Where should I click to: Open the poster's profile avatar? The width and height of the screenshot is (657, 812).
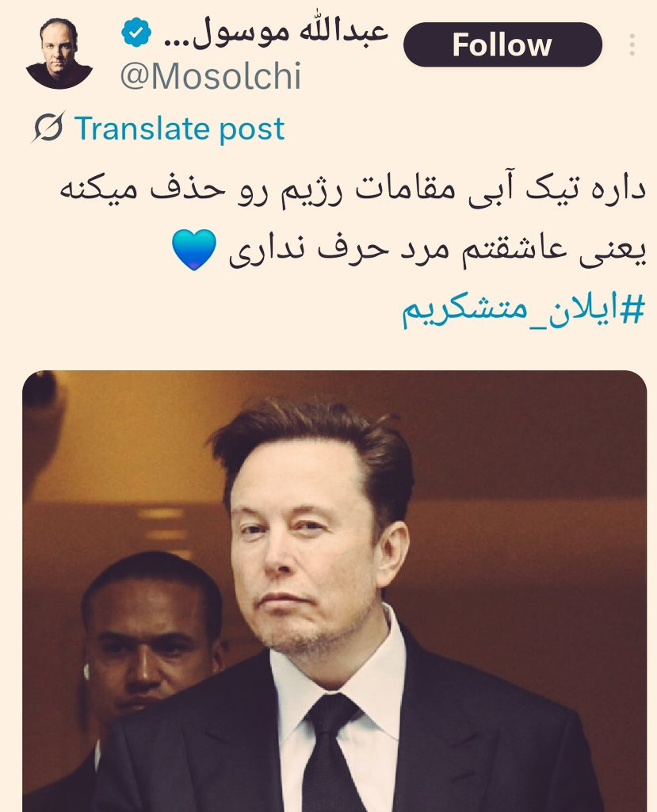[x=59, y=54]
